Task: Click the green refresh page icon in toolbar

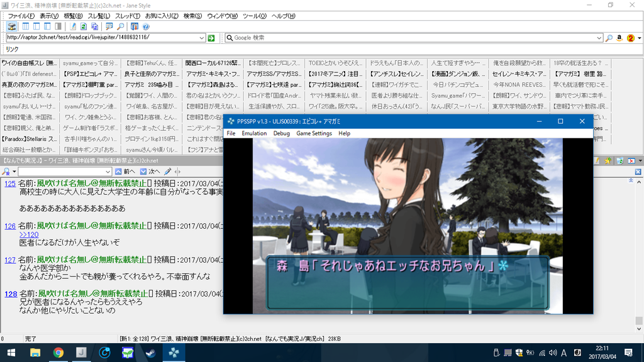Action: point(84,26)
